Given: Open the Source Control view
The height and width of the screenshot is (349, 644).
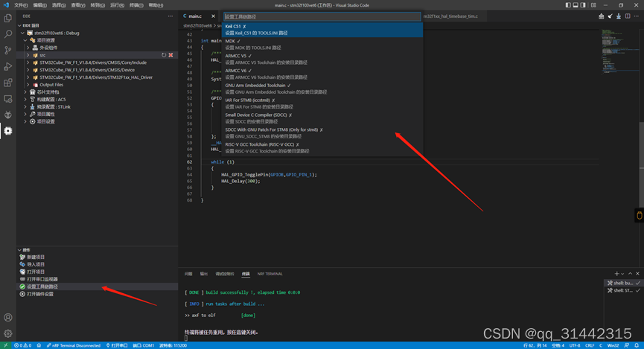Looking at the screenshot, I should pyautogui.click(x=7, y=51).
